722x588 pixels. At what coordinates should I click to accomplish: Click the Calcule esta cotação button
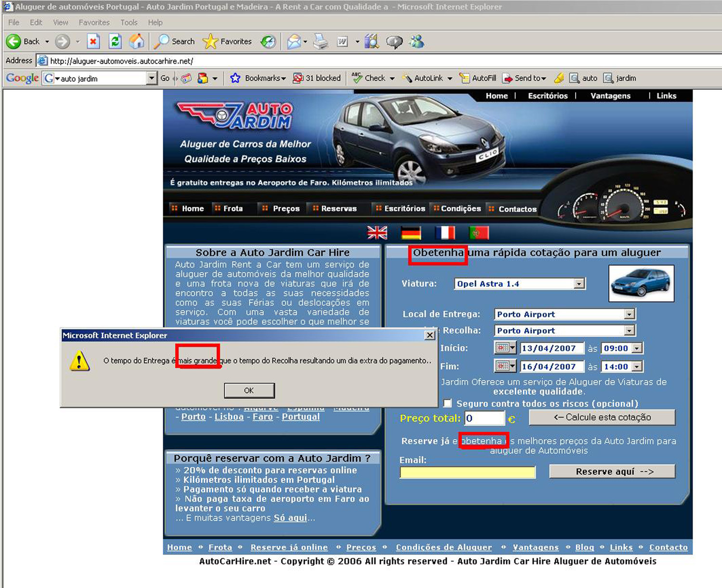point(602,417)
